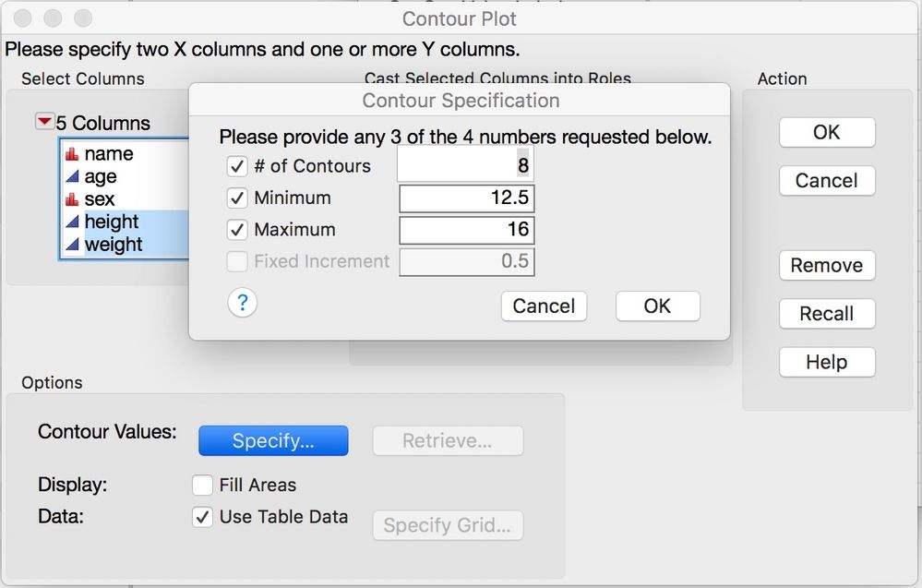922x588 pixels.
Task: Click the continuous icon beside weight column
Action: click(x=72, y=244)
